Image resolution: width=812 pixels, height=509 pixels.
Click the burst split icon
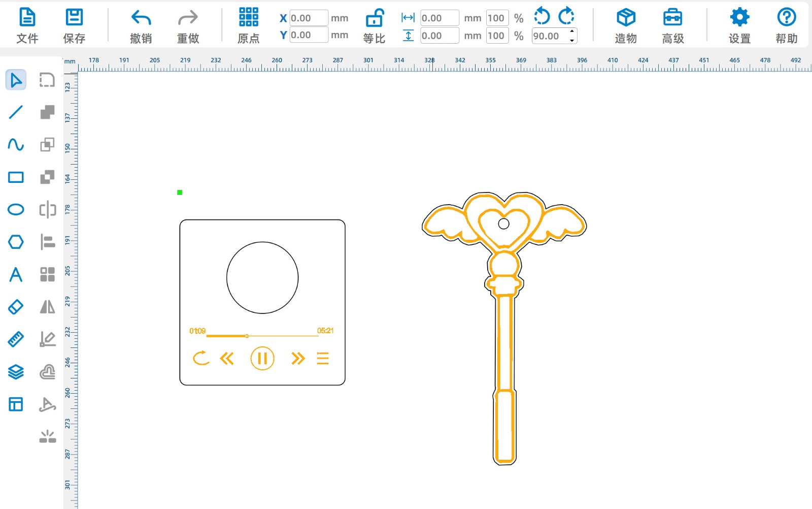tap(47, 436)
